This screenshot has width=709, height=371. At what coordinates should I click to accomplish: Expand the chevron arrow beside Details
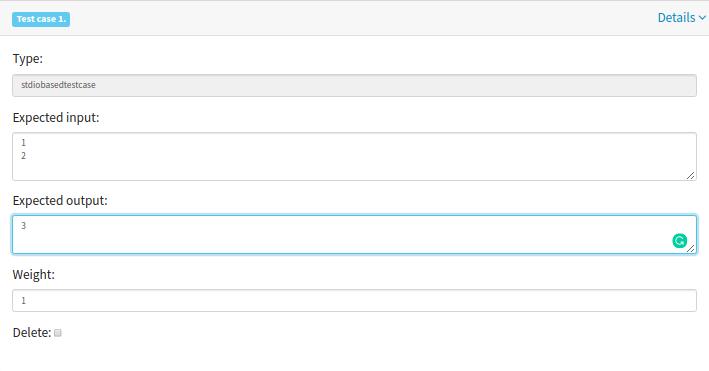coord(702,18)
